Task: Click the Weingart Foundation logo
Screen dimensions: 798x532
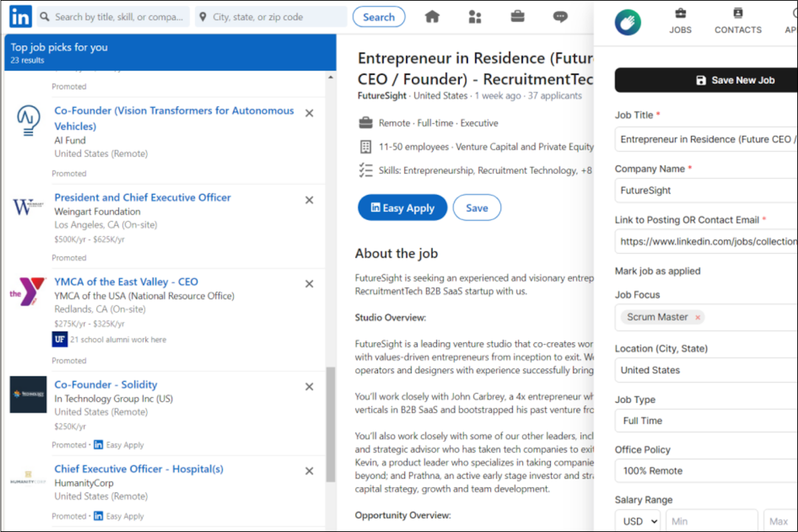Action: pyautogui.click(x=28, y=207)
